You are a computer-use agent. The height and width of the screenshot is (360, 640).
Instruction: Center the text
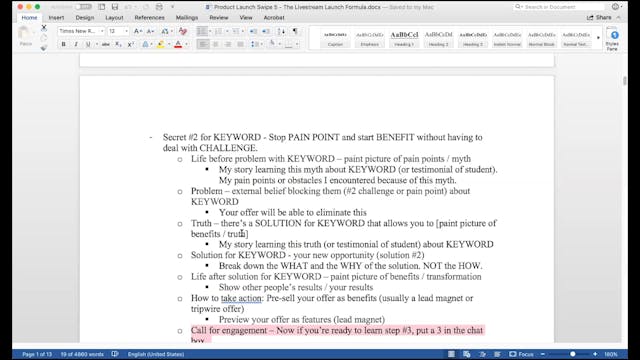216,44
